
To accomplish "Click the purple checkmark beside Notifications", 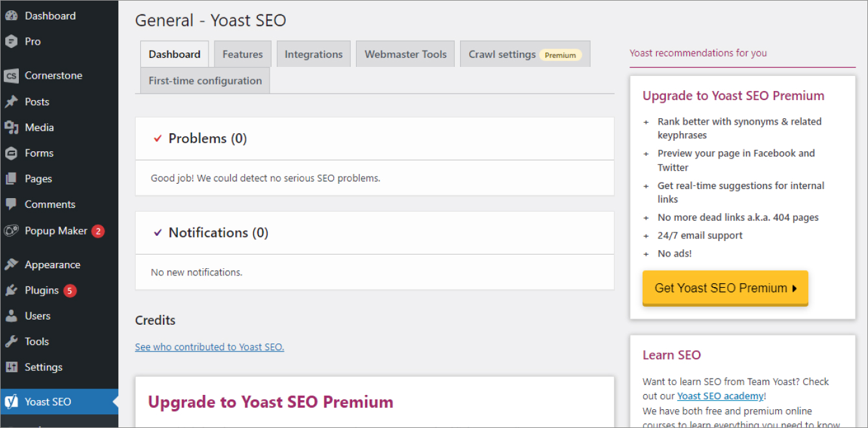I will [157, 233].
